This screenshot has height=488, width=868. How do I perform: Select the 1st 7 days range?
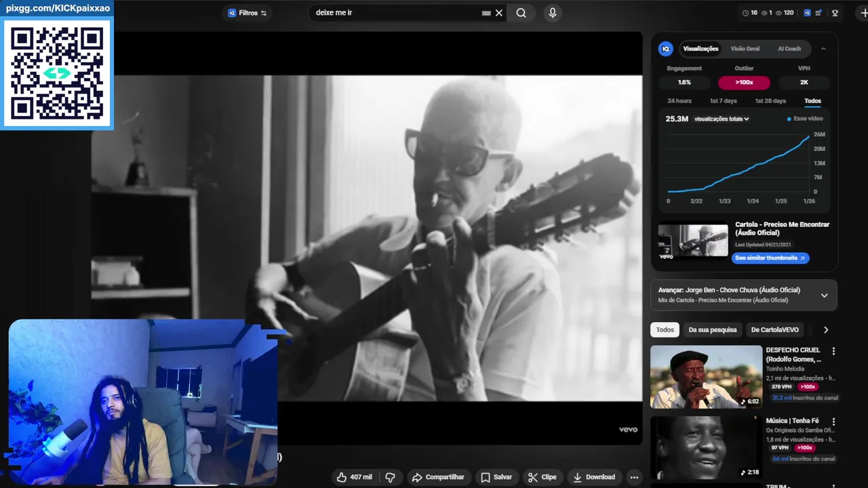[723, 101]
